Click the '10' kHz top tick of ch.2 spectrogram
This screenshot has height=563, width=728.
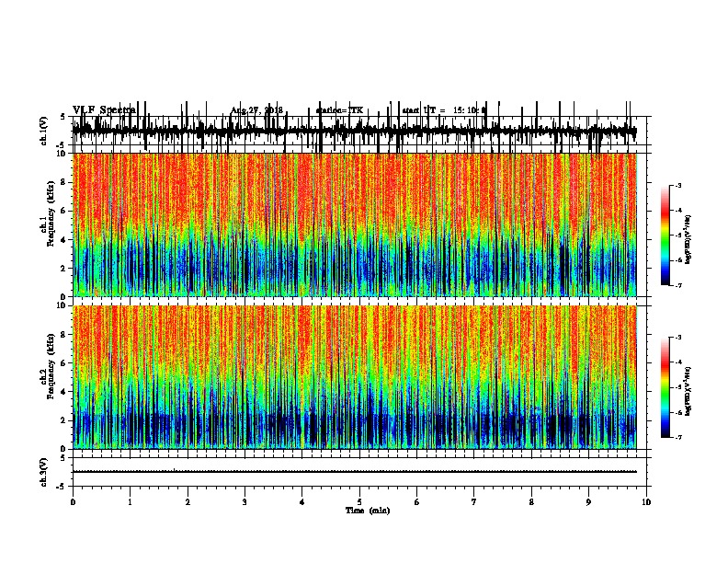click(x=62, y=305)
